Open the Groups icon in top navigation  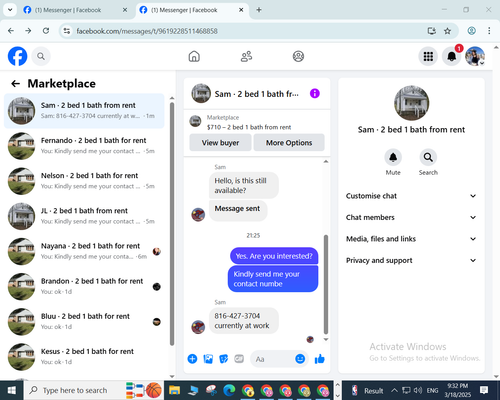tap(298, 56)
